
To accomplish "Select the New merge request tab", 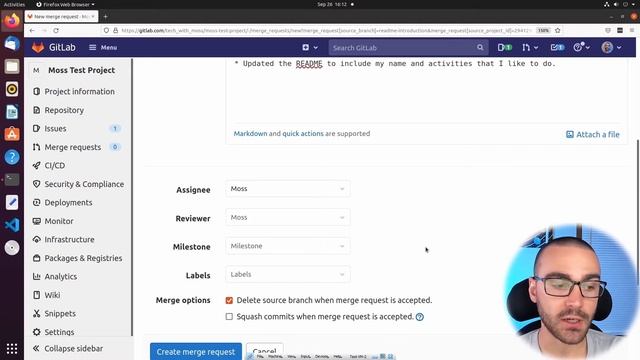I will coord(61,16).
